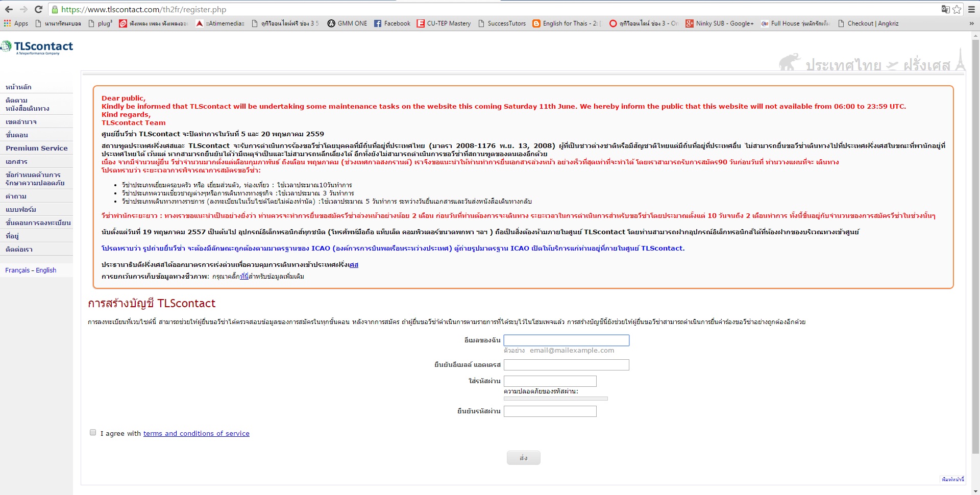Bookmark this page with the star icon
Viewport: 980px width, 495px height.
pos(957,9)
